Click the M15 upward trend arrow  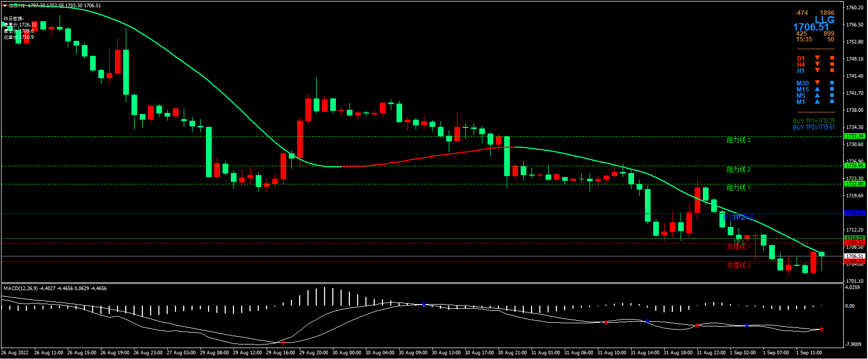tap(817, 89)
